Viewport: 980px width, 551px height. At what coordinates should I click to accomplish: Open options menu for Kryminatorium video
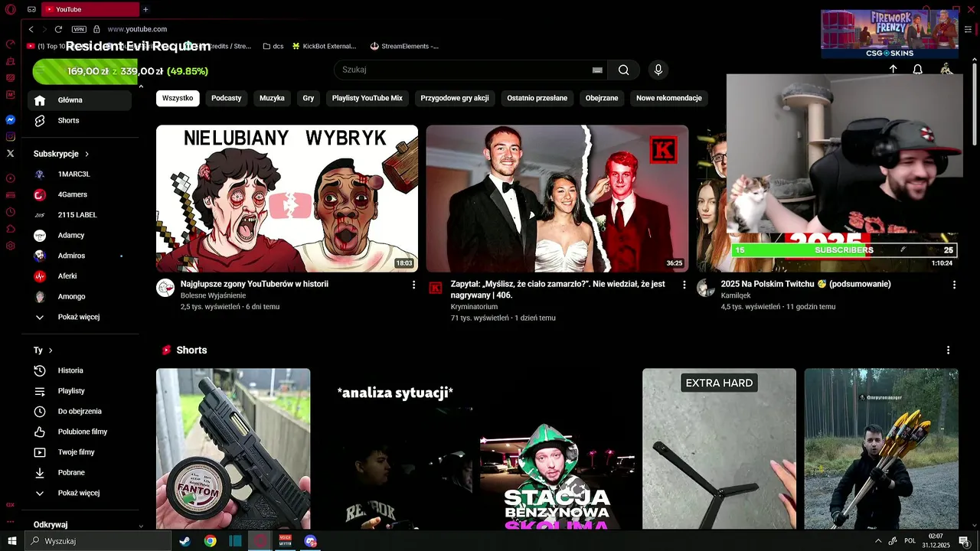(x=684, y=285)
